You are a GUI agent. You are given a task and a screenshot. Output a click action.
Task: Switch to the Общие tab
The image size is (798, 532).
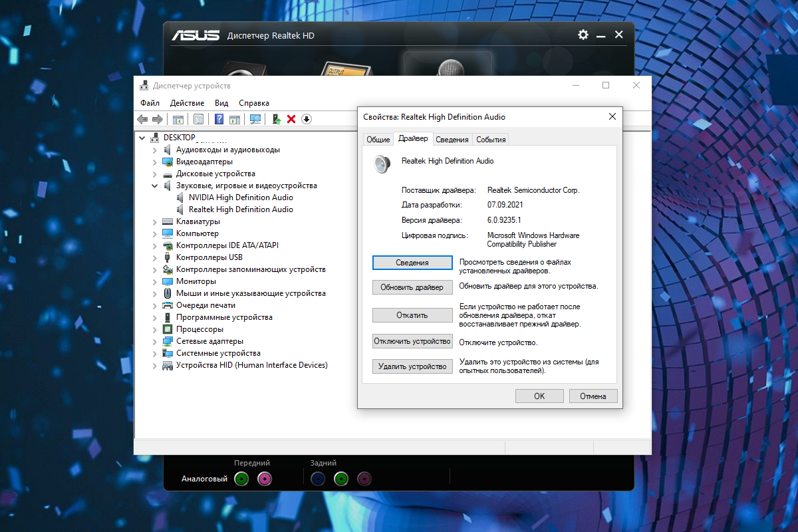pos(378,139)
